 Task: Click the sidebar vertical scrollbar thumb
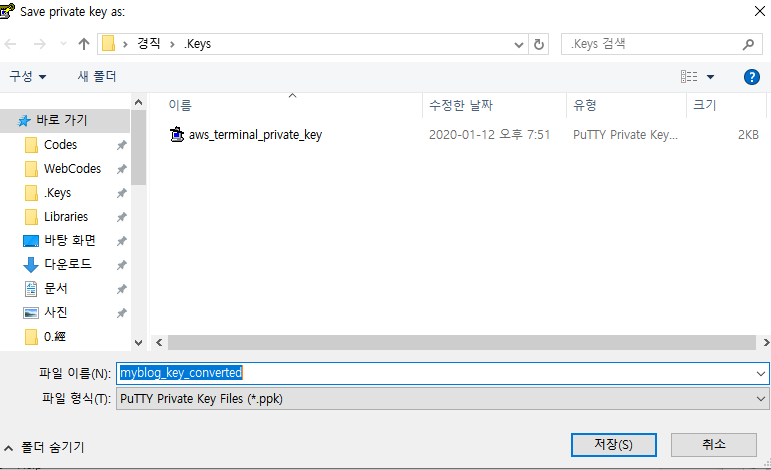138,147
